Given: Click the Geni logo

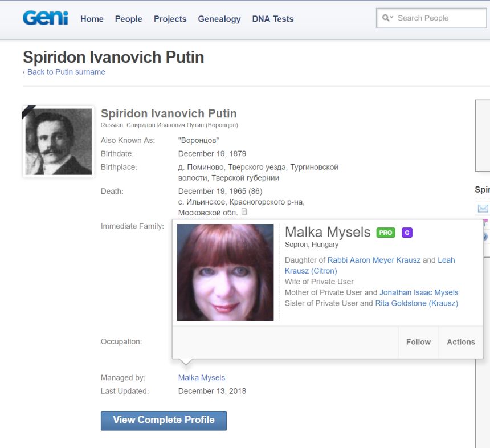Looking at the screenshot, I should (45, 18).
